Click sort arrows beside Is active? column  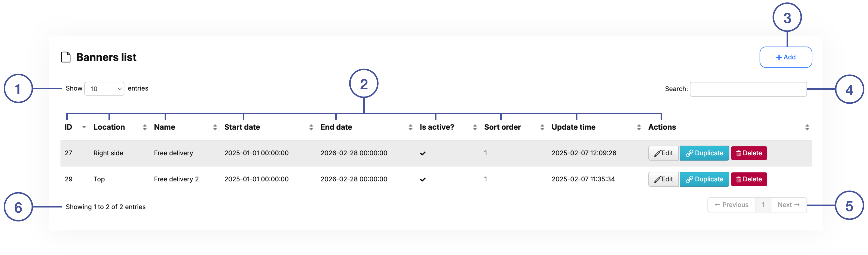[x=475, y=127]
